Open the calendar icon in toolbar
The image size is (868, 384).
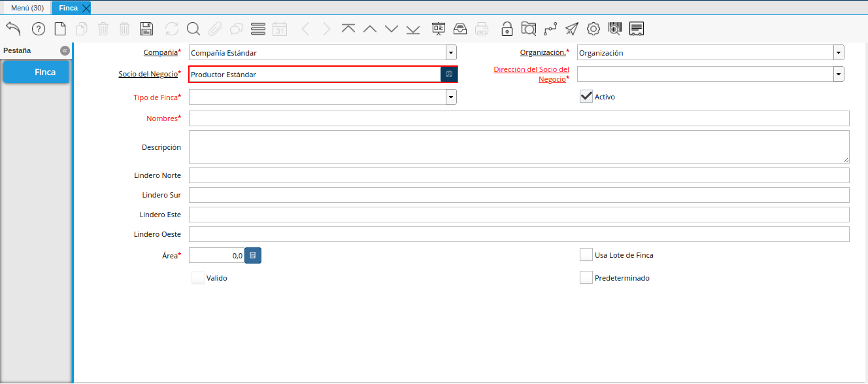[280, 29]
